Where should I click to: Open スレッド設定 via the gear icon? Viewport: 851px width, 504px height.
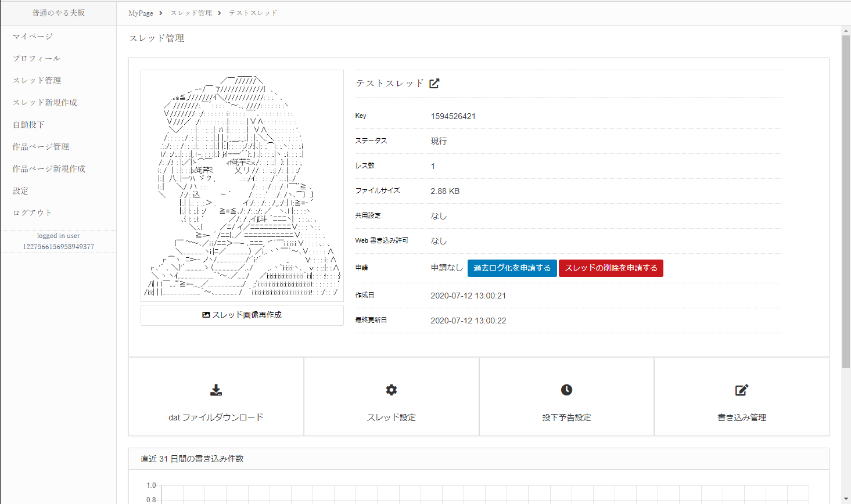[391, 390]
